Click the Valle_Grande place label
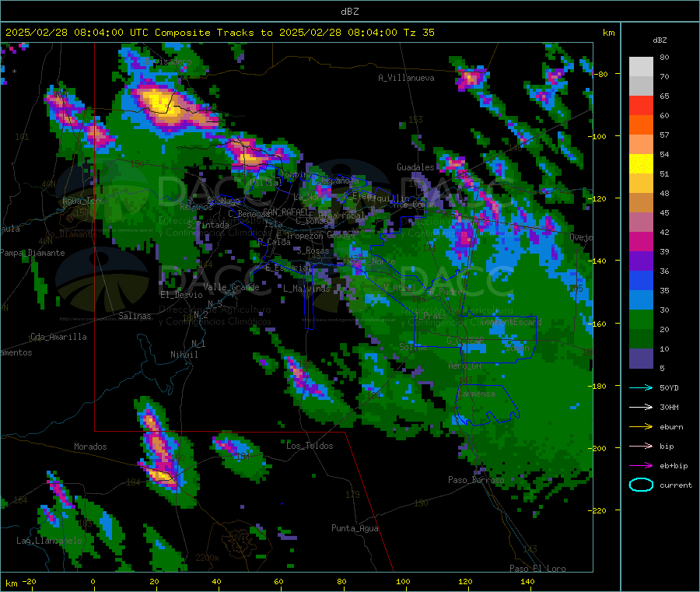This screenshot has height=592, width=700. (231, 287)
